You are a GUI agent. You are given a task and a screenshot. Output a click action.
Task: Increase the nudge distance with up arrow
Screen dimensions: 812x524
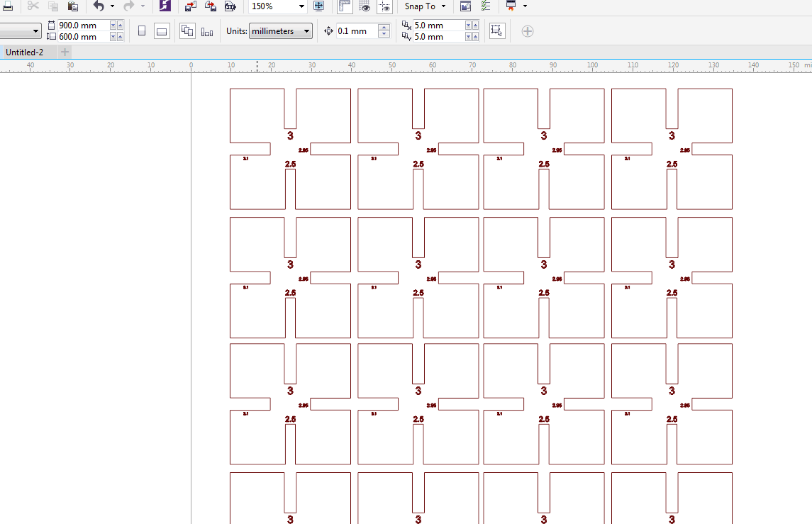tap(384, 28)
